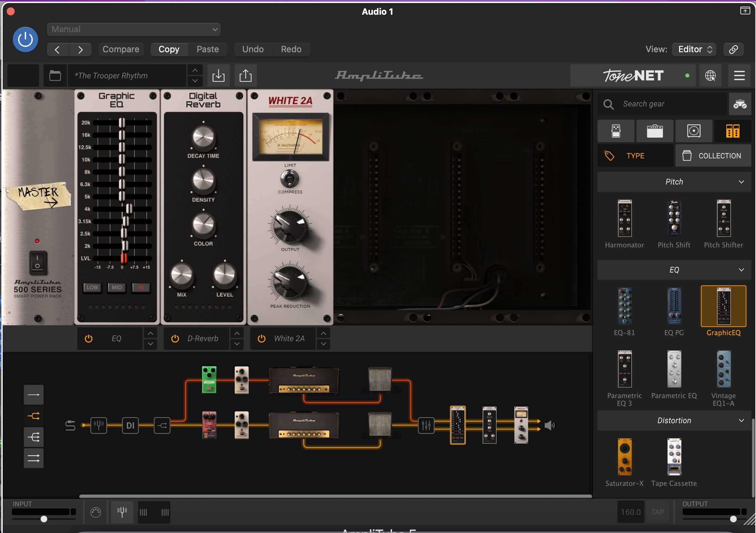Viewport: 756px width, 533px height.
Task: Click the Copy button
Action: pyautogui.click(x=169, y=49)
